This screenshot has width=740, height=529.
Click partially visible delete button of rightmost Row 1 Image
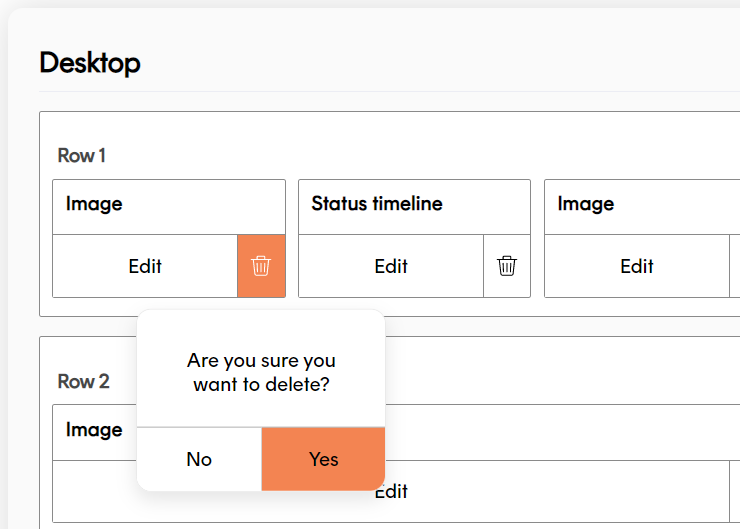(735, 266)
